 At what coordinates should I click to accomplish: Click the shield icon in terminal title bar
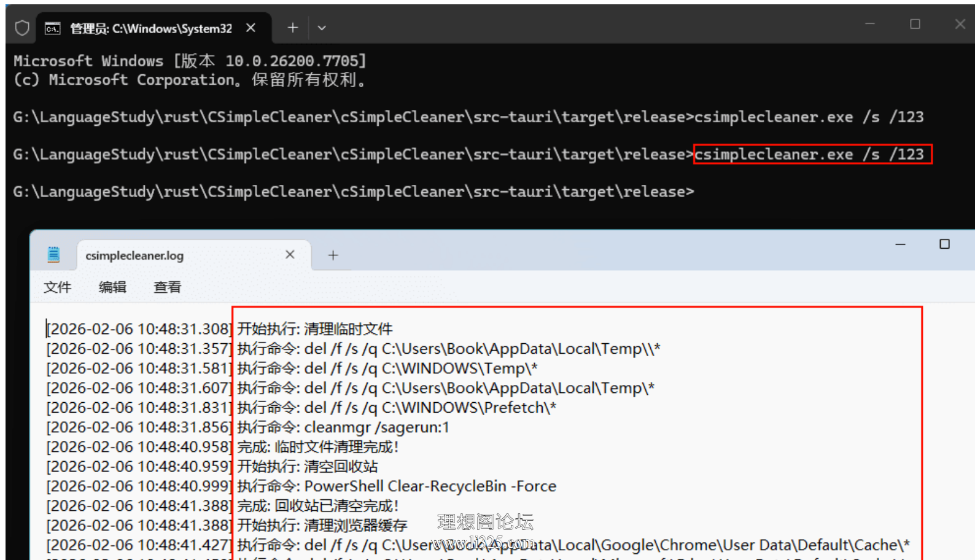(x=22, y=28)
